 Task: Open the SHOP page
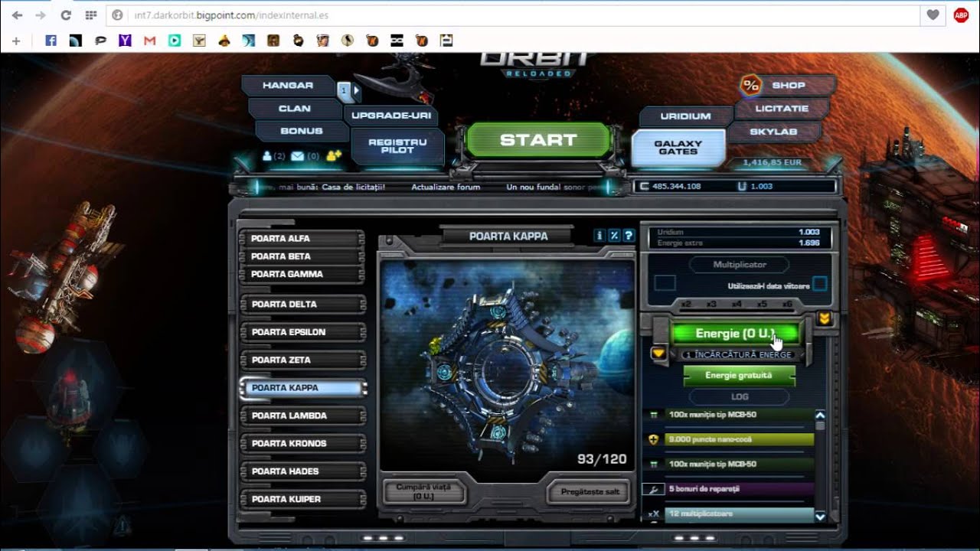pos(789,86)
